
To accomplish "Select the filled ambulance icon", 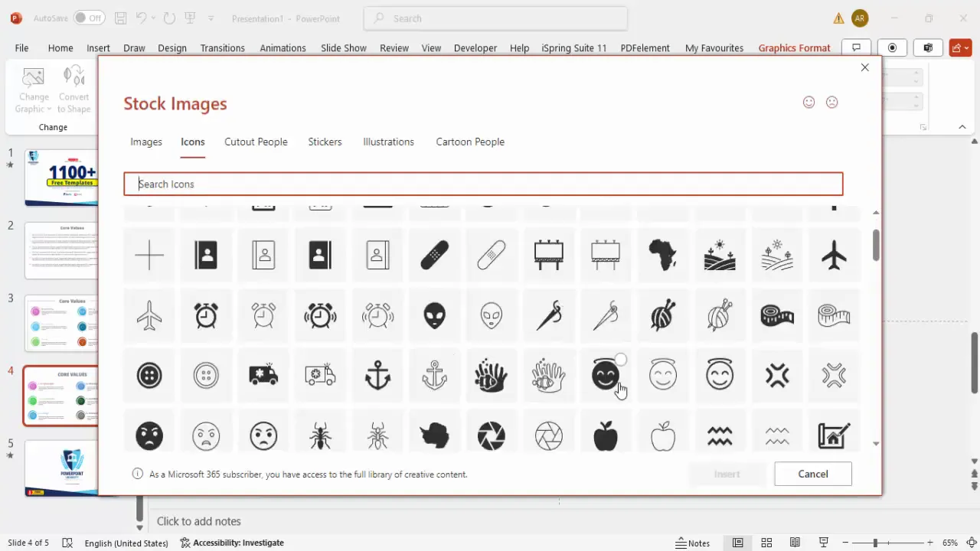I will (263, 375).
